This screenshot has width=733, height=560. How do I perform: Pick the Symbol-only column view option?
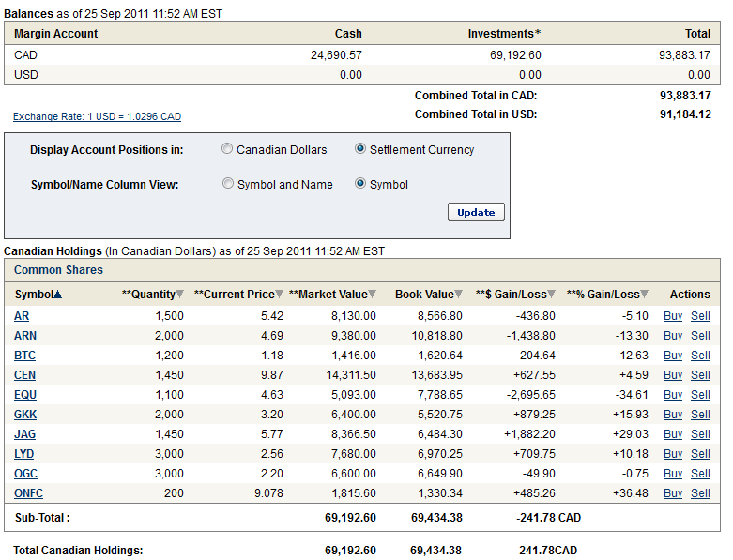[x=360, y=184]
